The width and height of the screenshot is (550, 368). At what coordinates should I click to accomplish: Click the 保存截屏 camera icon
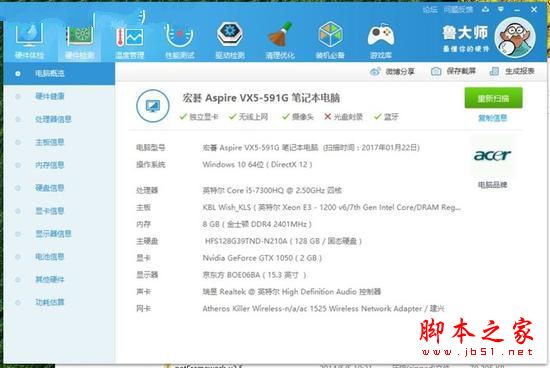(436, 71)
